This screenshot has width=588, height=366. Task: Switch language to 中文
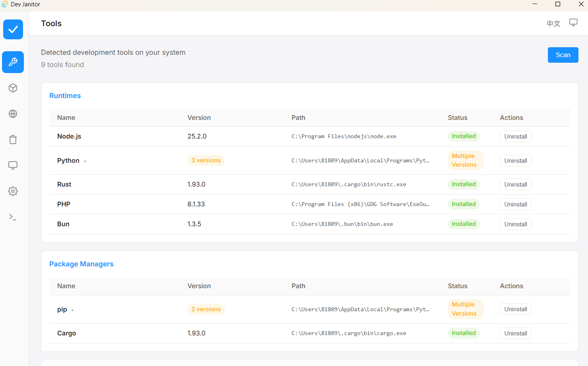point(553,23)
